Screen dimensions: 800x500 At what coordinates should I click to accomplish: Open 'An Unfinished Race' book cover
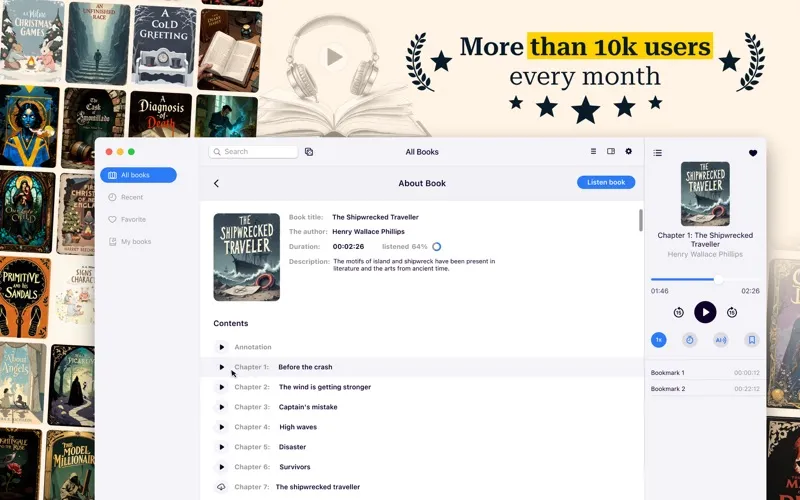[x=97, y=43]
